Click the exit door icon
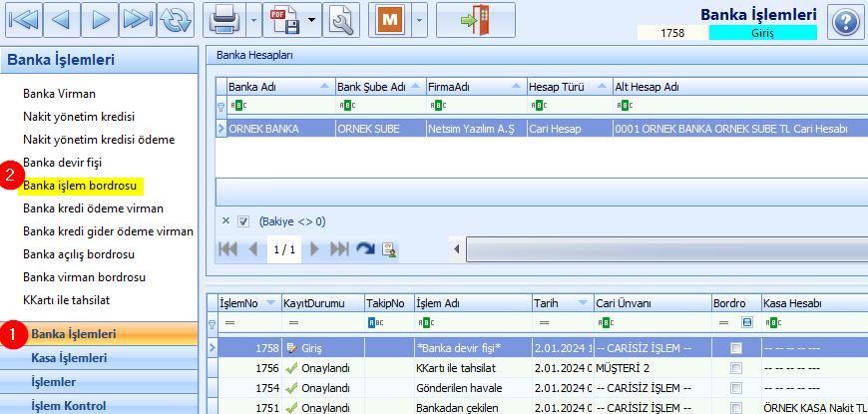The width and height of the screenshot is (868, 414). (x=474, y=19)
